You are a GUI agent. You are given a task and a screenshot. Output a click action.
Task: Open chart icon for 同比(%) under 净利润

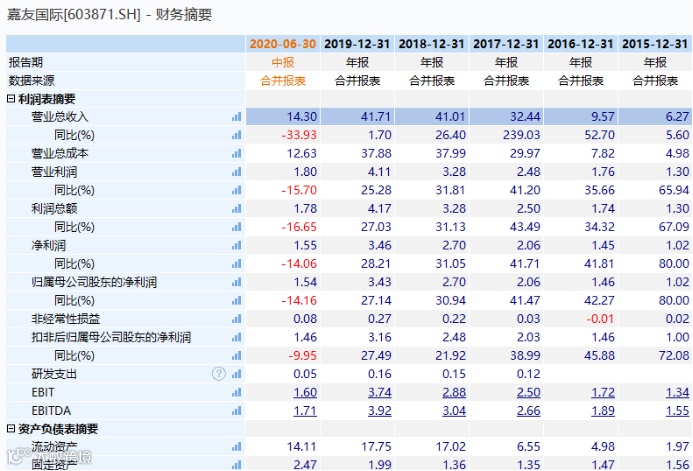(x=236, y=264)
